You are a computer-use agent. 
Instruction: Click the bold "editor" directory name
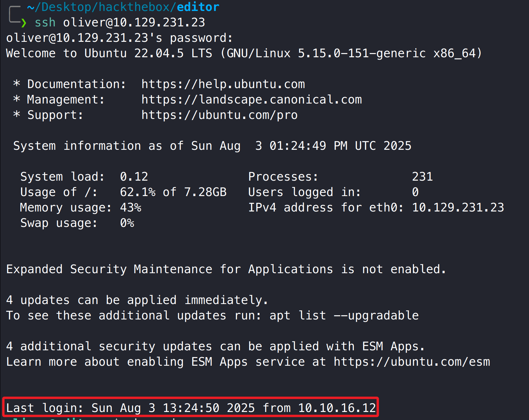click(x=198, y=7)
